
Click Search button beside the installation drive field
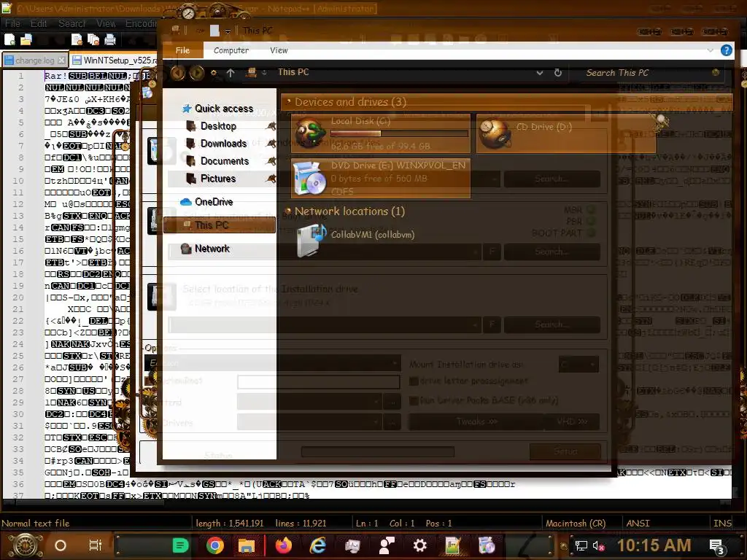click(x=551, y=324)
